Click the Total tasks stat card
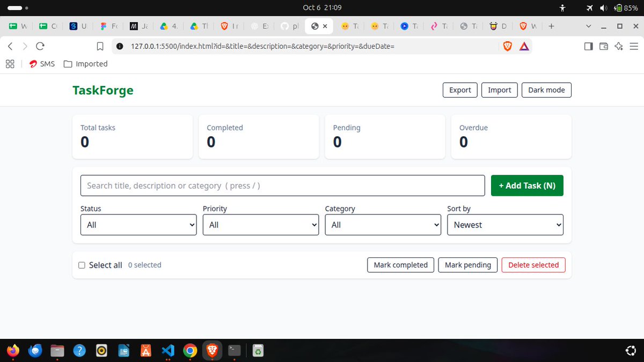 coord(133,136)
